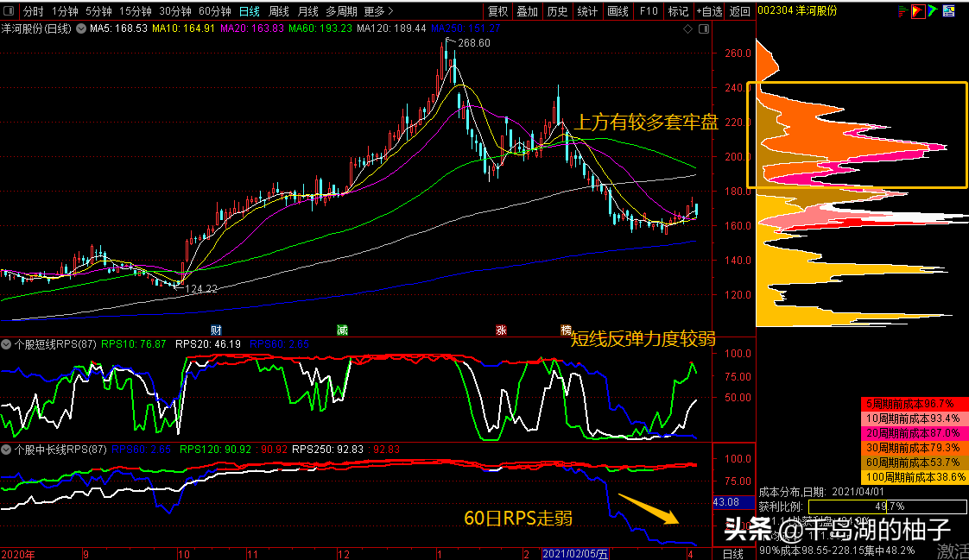Expand the 更多 periods menu
Image resolution: width=969 pixels, height=560 pixels.
click(379, 11)
